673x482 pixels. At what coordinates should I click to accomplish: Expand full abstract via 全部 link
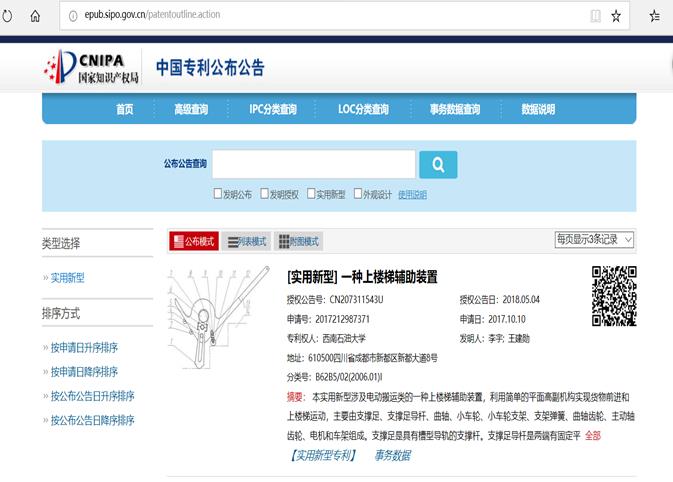(592, 435)
